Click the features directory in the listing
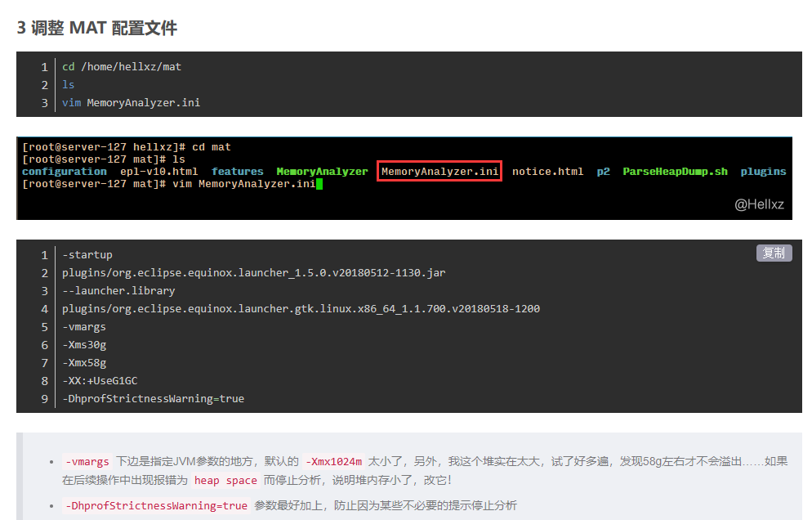 click(238, 171)
